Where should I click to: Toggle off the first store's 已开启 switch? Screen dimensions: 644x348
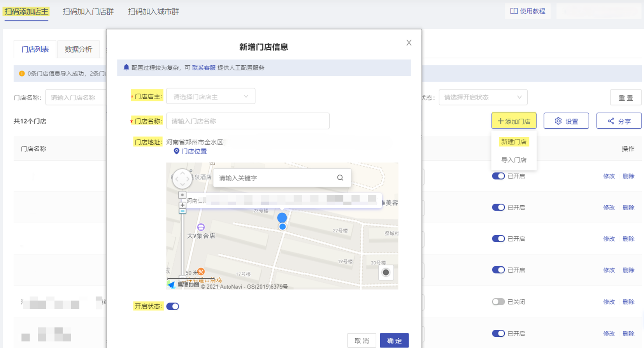pyautogui.click(x=498, y=176)
